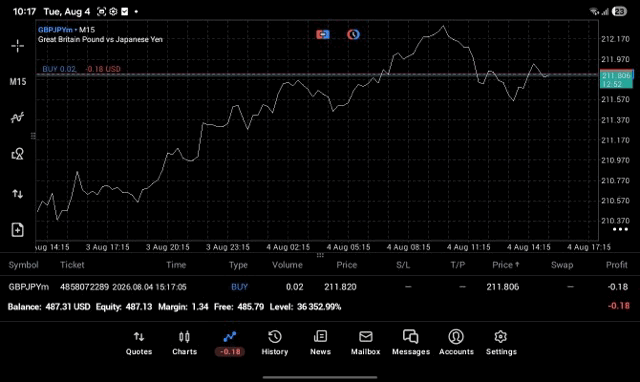
Task: Click the T/P column header
Action: pyautogui.click(x=458, y=265)
